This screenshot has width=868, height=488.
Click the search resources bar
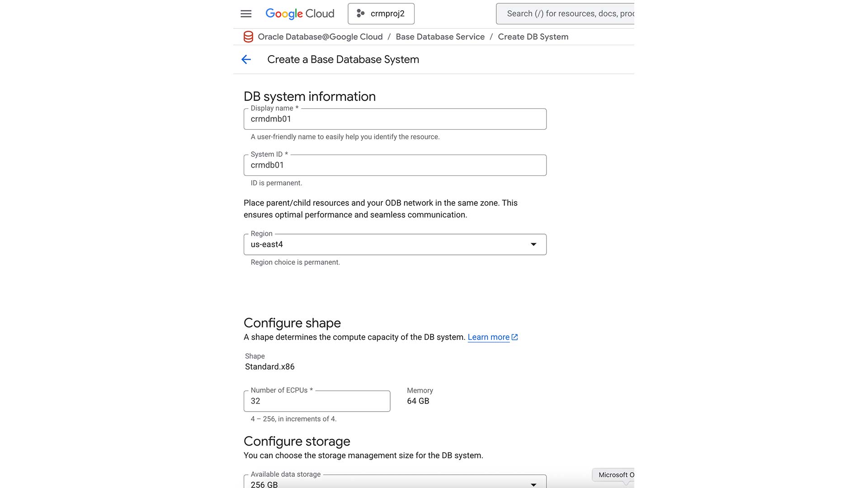click(x=565, y=14)
